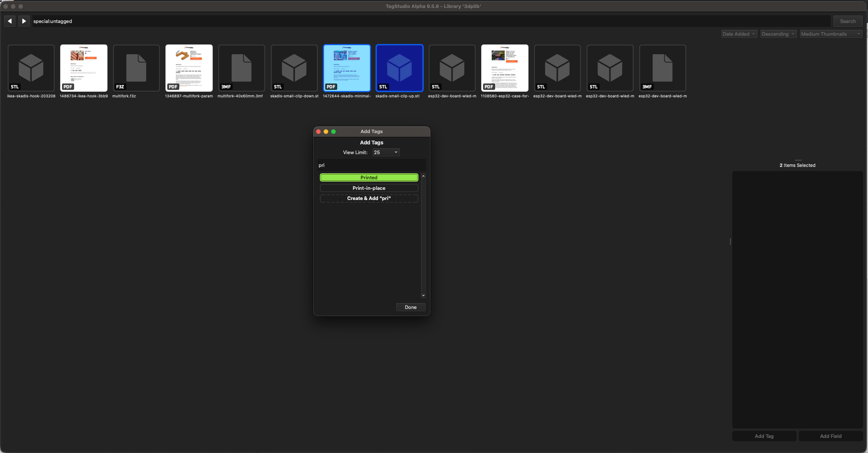The height and width of the screenshot is (453, 868).
Task: Click the scroll down arrow in tag list
Action: coord(424,295)
